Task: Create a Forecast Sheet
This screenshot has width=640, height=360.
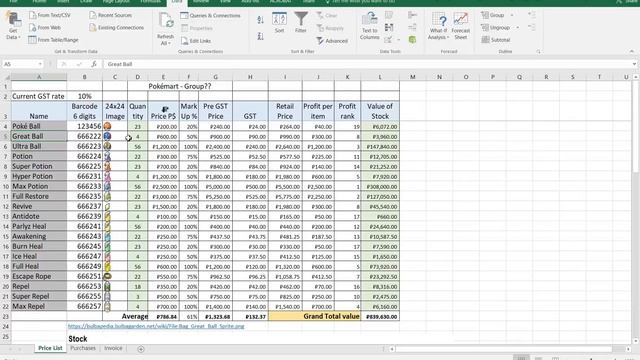Action: [x=460, y=26]
